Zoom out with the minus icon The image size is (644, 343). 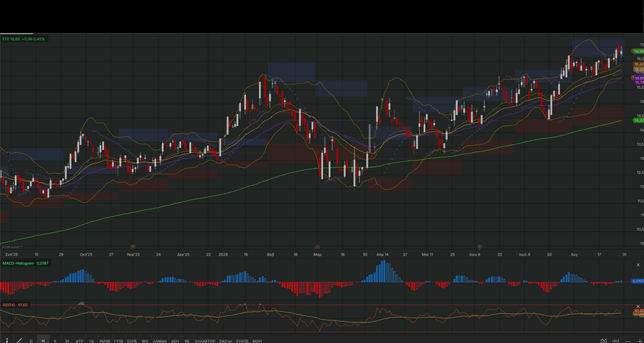coord(628,341)
